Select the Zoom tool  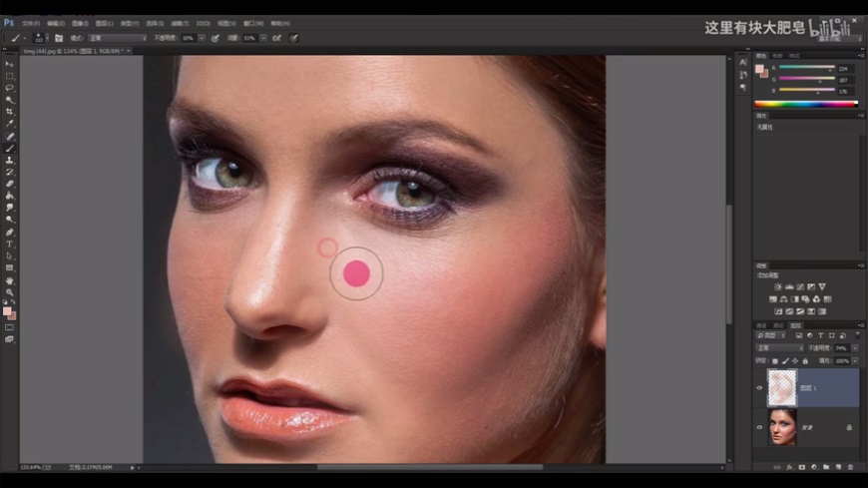coord(10,292)
